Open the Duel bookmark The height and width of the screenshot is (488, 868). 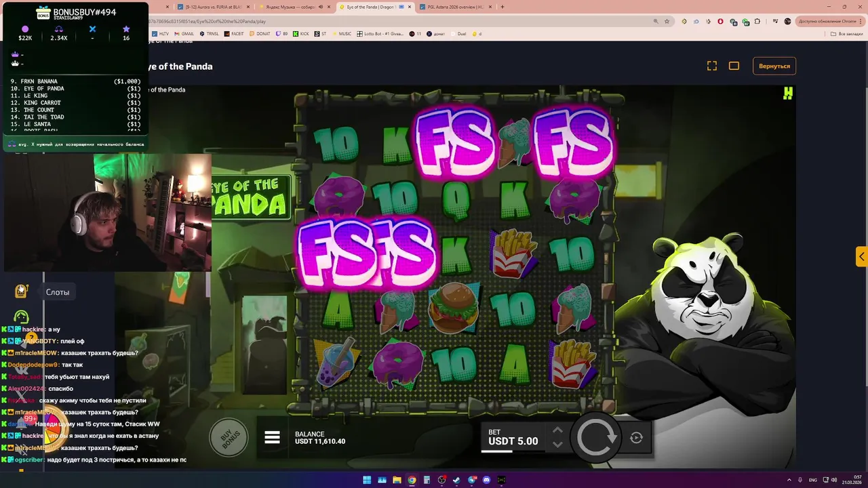(x=458, y=33)
